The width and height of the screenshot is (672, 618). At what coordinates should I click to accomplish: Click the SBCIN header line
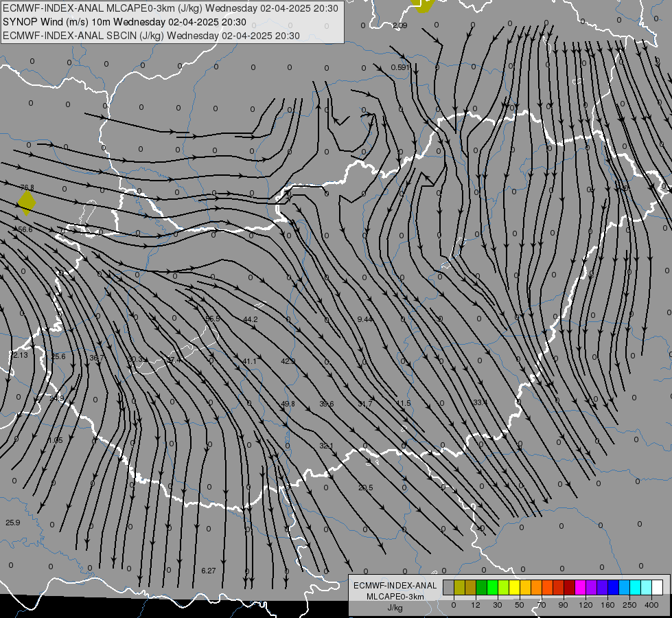coord(151,36)
